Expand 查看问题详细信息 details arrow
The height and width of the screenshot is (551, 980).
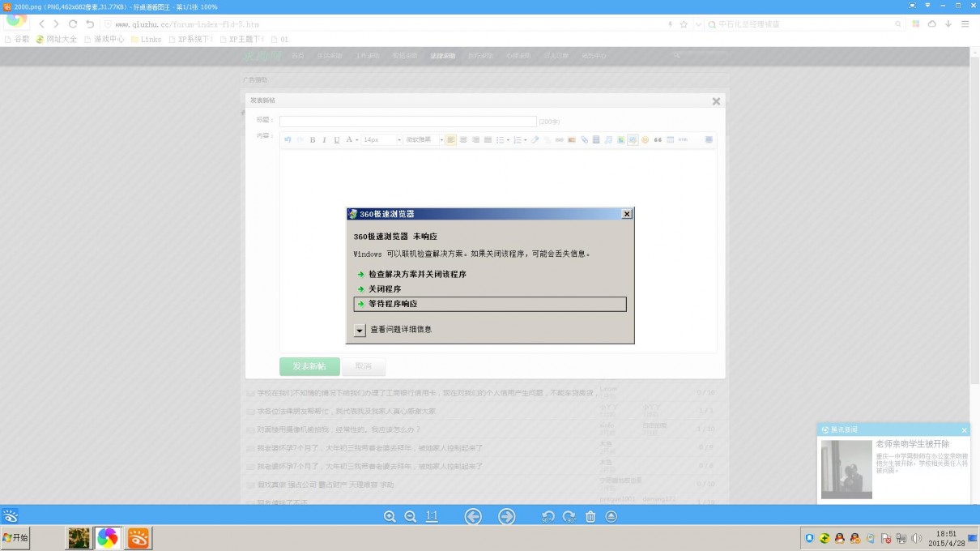pos(360,331)
